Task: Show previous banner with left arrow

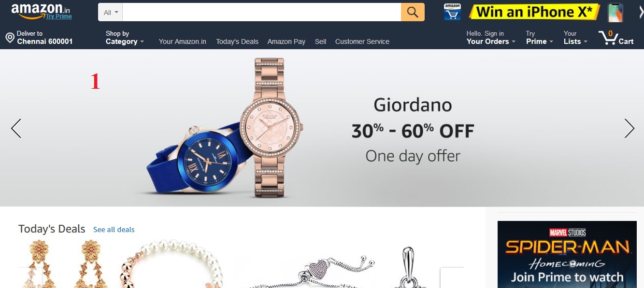Action: pyautogui.click(x=16, y=128)
